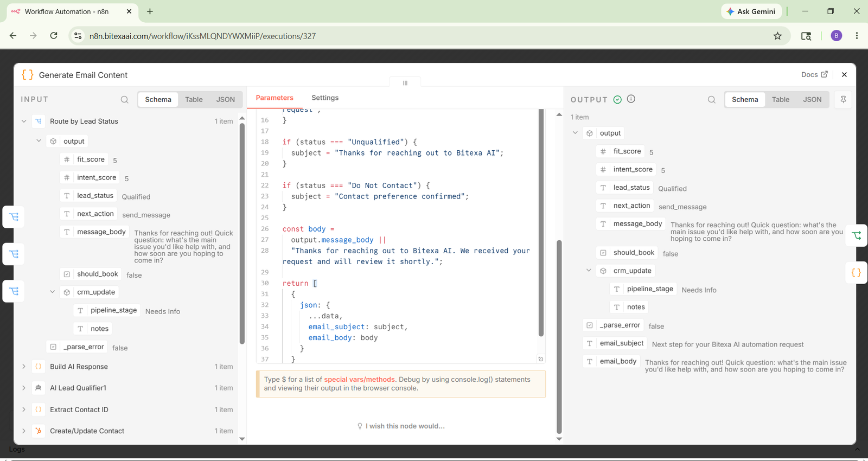Click the input should_book field pill

(91, 274)
